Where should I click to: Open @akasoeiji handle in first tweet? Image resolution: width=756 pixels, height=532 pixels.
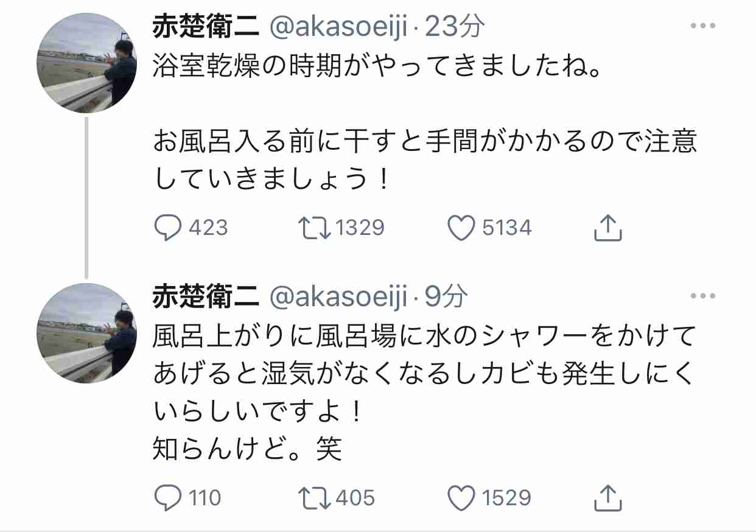[338, 27]
